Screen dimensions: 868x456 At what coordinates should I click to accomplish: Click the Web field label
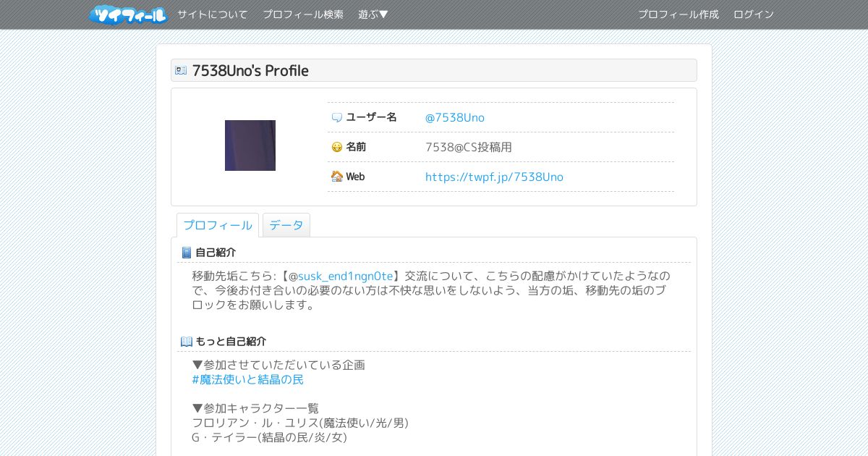355,177
